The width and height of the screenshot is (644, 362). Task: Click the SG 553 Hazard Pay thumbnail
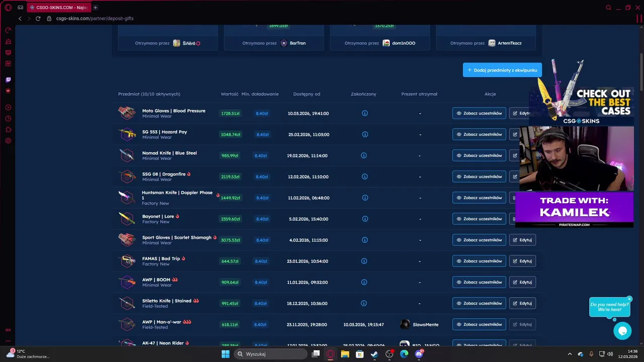(x=127, y=134)
